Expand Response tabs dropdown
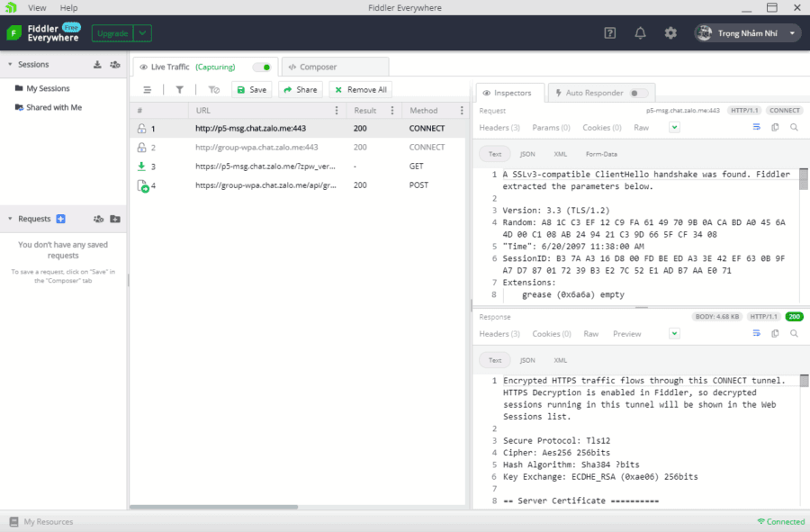This screenshot has width=810, height=532. [674, 334]
